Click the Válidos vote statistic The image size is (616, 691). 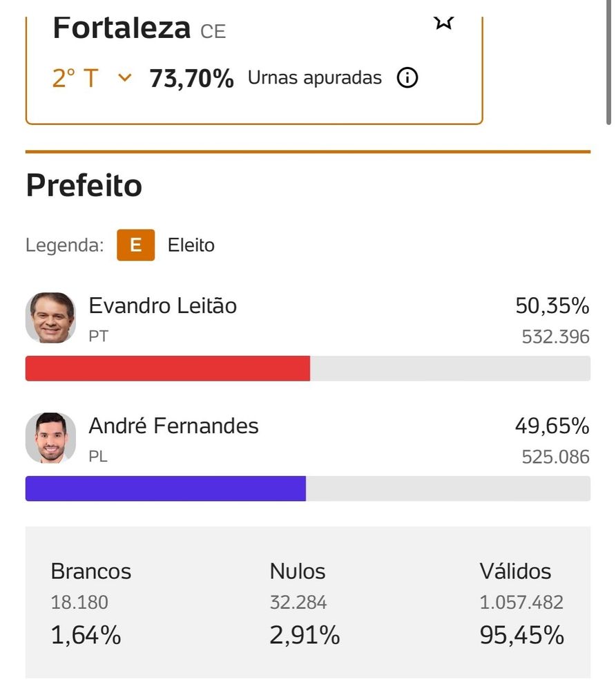pyautogui.click(x=521, y=603)
